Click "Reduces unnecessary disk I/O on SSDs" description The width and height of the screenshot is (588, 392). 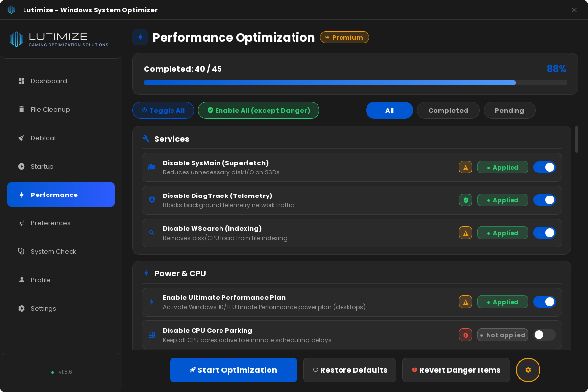(221, 172)
